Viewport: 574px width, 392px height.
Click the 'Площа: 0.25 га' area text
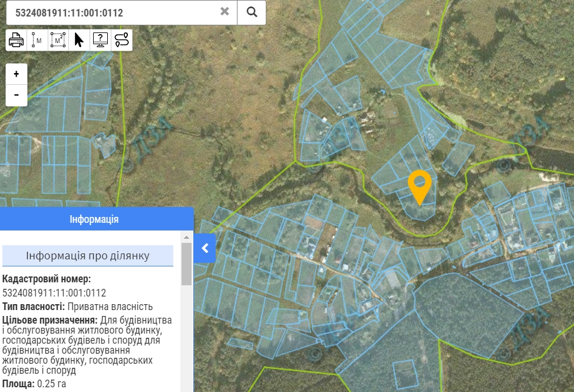[34, 384]
